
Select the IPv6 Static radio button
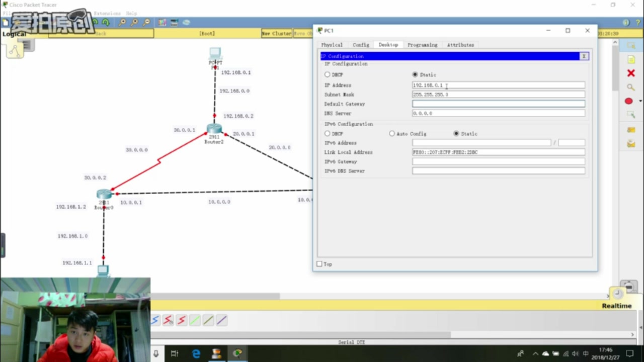tap(456, 134)
